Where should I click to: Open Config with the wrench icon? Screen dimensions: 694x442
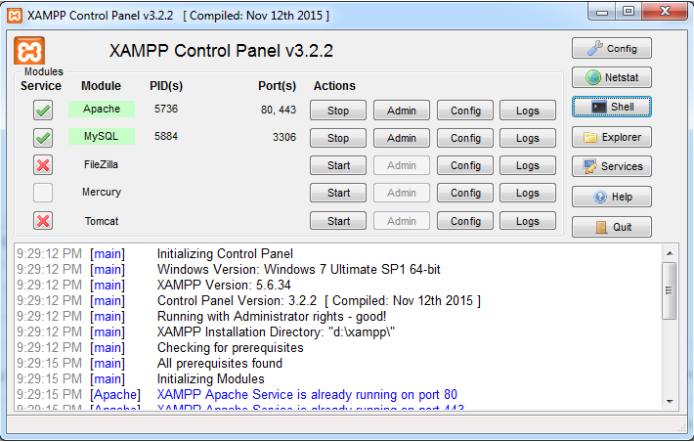[612, 48]
